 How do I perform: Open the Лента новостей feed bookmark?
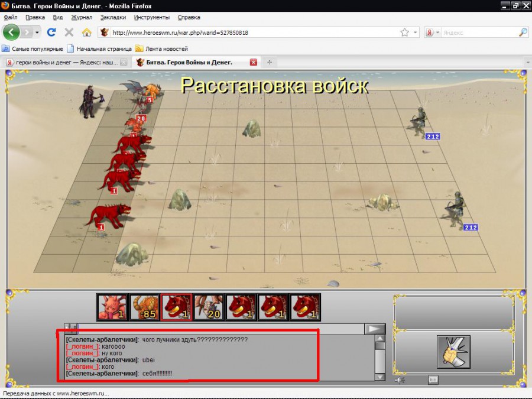click(162, 49)
